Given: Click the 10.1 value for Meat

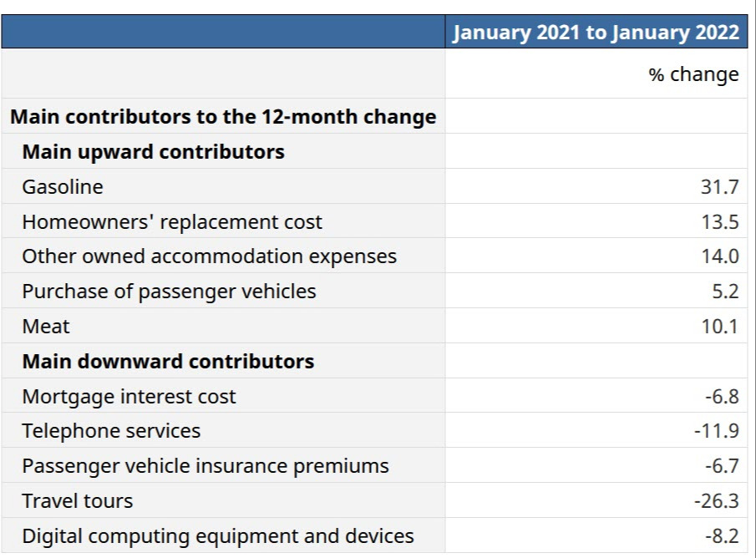Looking at the screenshot, I should [719, 327].
